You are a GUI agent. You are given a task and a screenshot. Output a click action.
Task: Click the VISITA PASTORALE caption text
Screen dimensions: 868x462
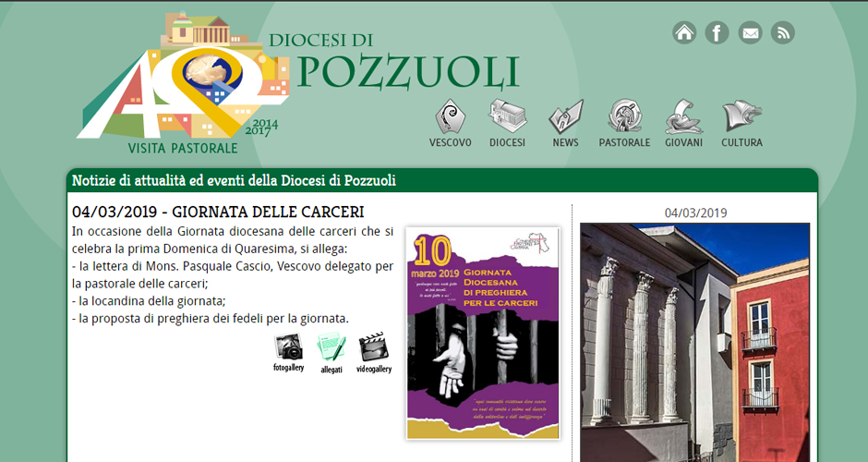point(183,148)
